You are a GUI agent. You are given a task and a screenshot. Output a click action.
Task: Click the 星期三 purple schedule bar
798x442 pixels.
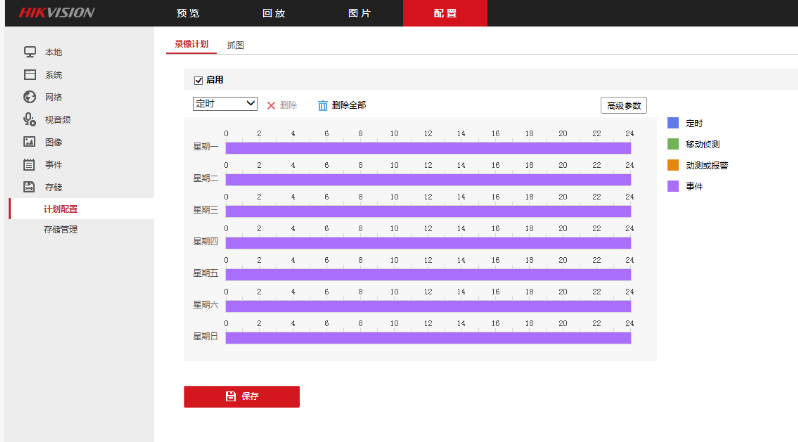428,211
